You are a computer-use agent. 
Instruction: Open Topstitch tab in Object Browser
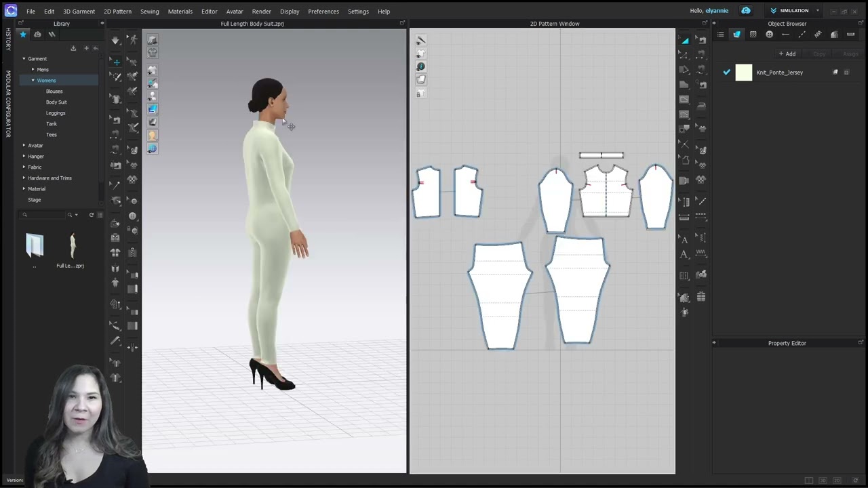802,35
